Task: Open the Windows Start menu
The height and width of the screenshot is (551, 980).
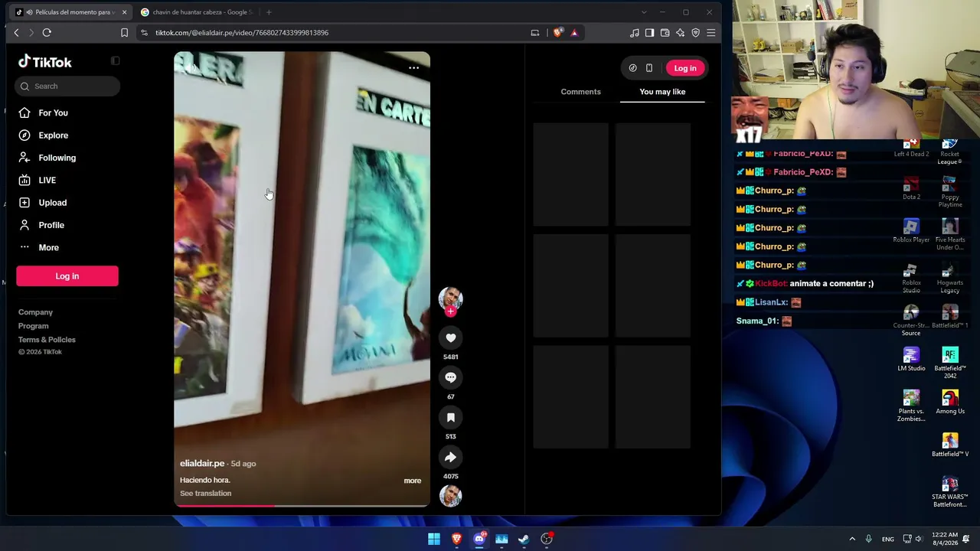Action: pos(434,539)
